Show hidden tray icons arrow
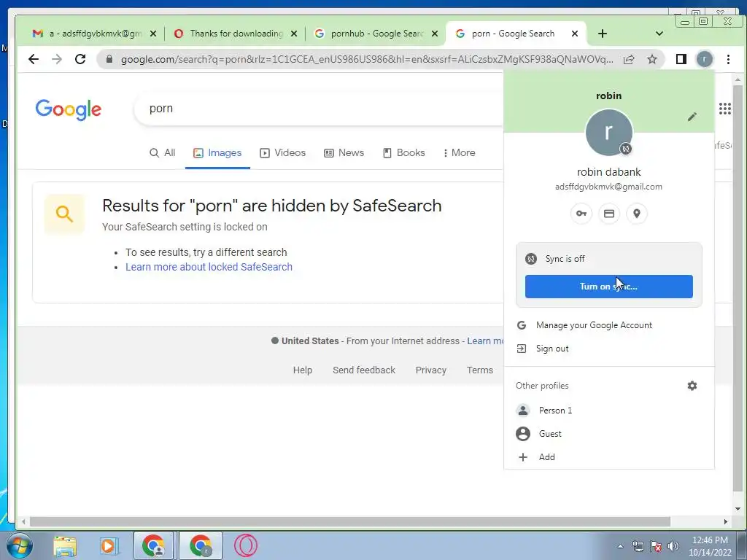The height and width of the screenshot is (560, 747). point(620,546)
